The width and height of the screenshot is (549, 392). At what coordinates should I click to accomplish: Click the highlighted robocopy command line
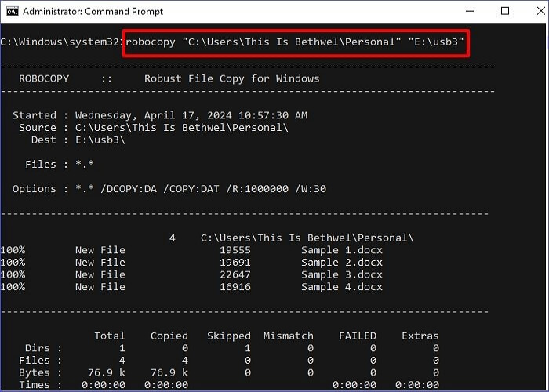pos(295,41)
